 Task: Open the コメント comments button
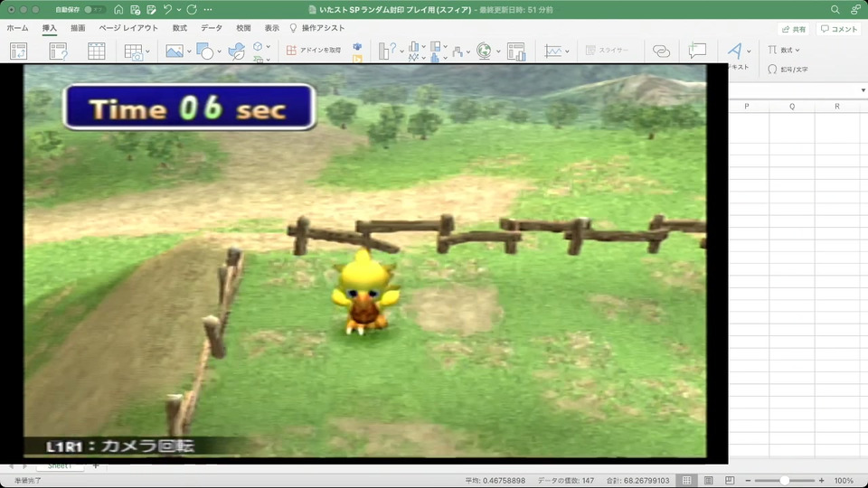click(x=839, y=29)
